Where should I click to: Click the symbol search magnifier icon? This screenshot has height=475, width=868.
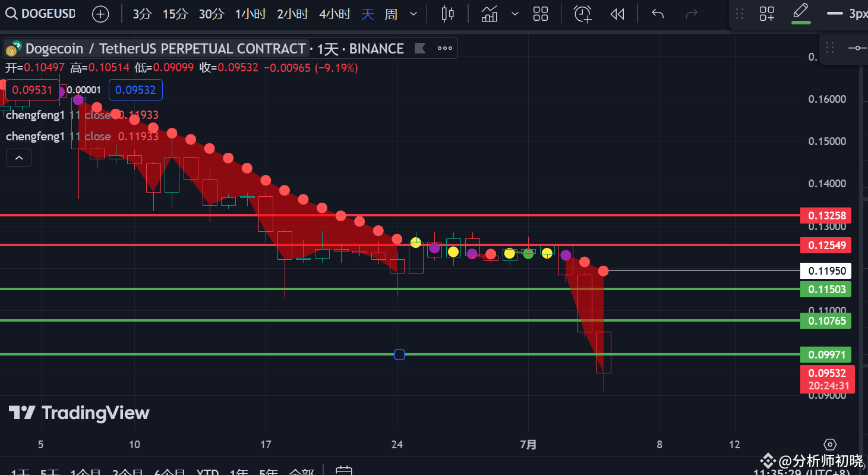click(12, 14)
